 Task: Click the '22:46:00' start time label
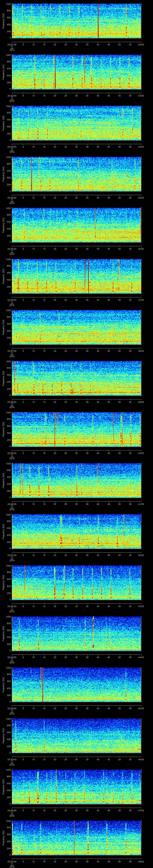pos(12,810)
